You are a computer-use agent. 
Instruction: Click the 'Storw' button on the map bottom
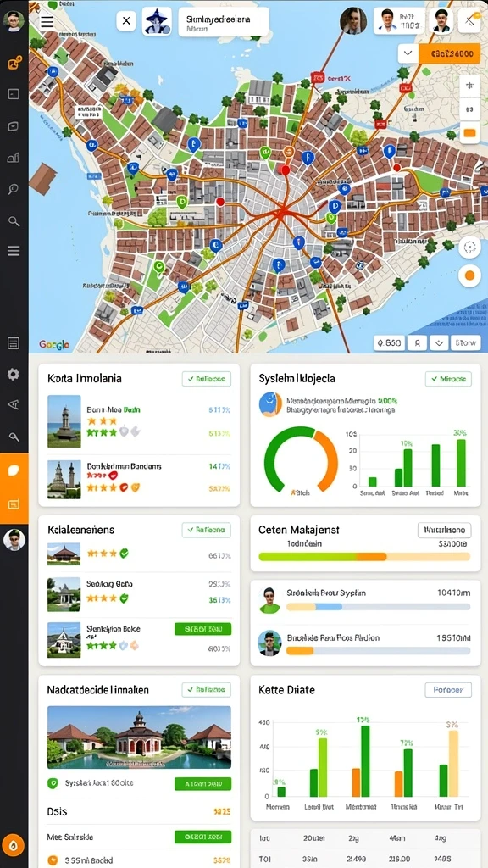pos(465,343)
